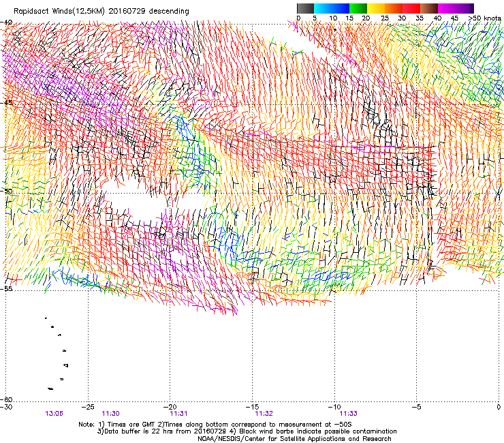The width and height of the screenshot is (504, 443).
Task: Click the 11:33 time label
Action: [x=349, y=414]
